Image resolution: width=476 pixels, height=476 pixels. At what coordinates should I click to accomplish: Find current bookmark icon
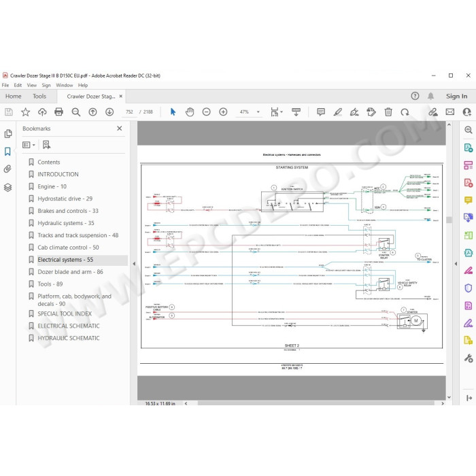click(46, 145)
